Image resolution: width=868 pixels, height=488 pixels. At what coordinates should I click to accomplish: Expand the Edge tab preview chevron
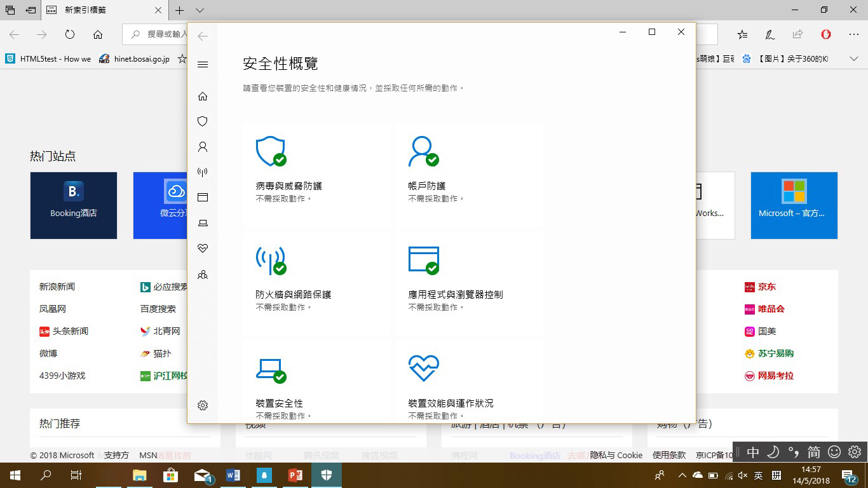pyautogui.click(x=200, y=10)
